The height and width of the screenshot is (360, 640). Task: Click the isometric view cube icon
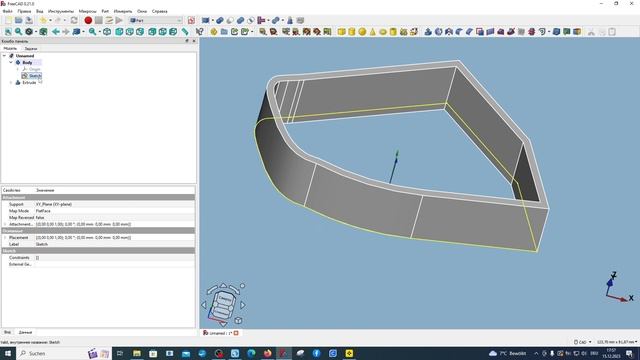[x=107, y=31]
